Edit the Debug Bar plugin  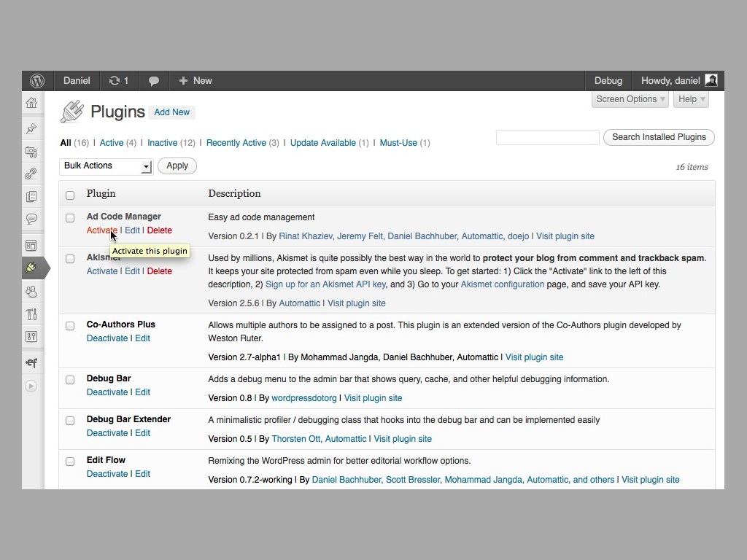pyautogui.click(x=142, y=392)
